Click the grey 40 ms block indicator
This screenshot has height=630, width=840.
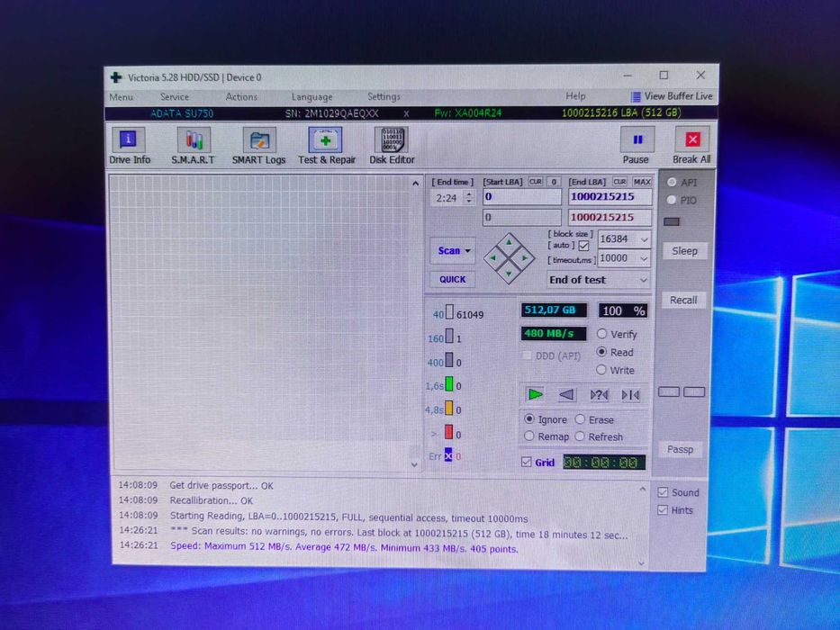coord(449,312)
